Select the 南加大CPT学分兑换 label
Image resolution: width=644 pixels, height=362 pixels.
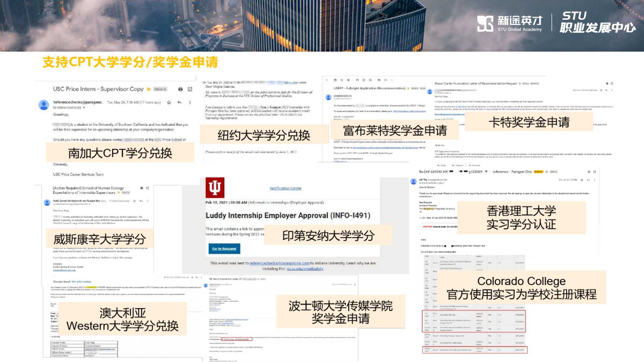click(x=120, y=153)
